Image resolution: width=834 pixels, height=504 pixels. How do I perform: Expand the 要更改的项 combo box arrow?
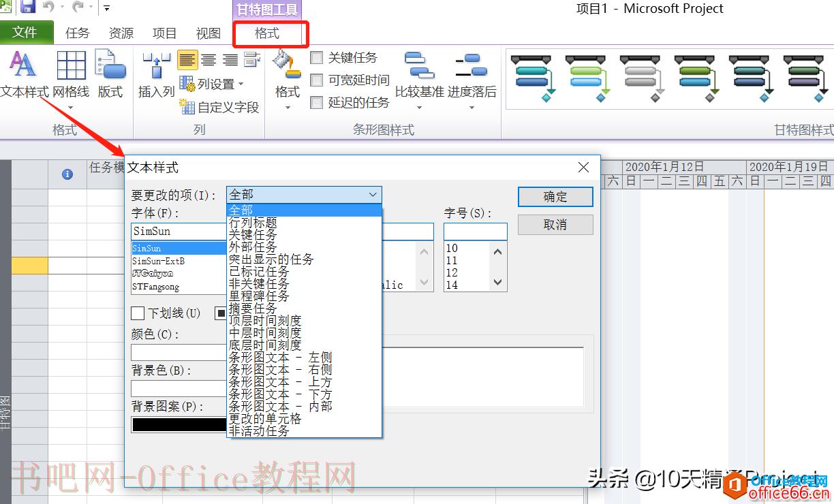[x=373, y=195]
